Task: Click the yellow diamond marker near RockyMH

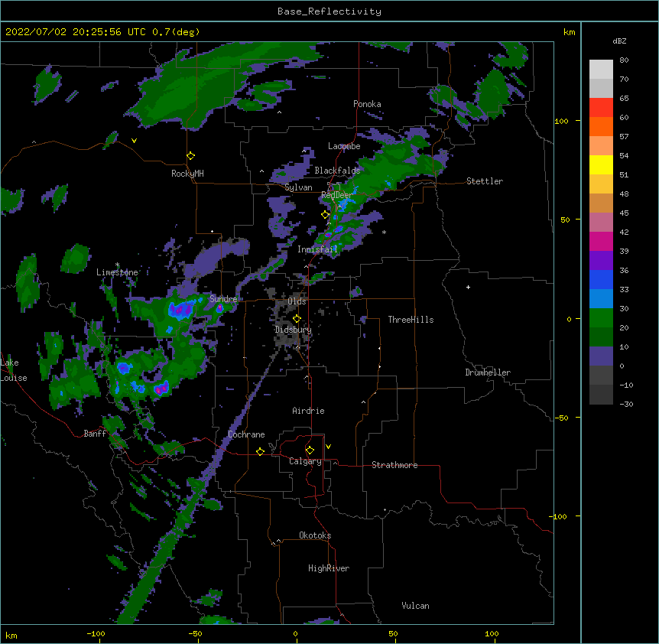Action: tap(191, 156)
